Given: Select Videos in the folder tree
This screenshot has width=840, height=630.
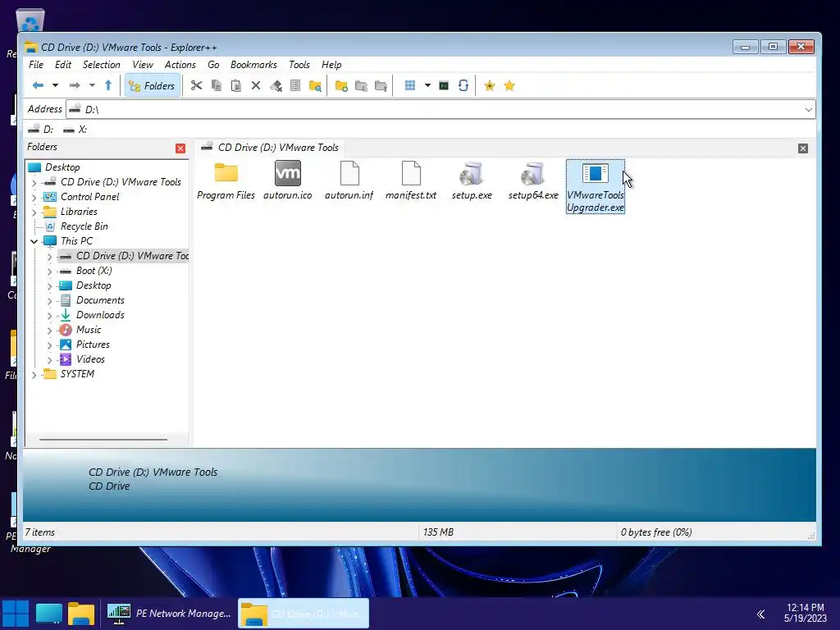Looking at the screenshot, I should tap(90, 359).
